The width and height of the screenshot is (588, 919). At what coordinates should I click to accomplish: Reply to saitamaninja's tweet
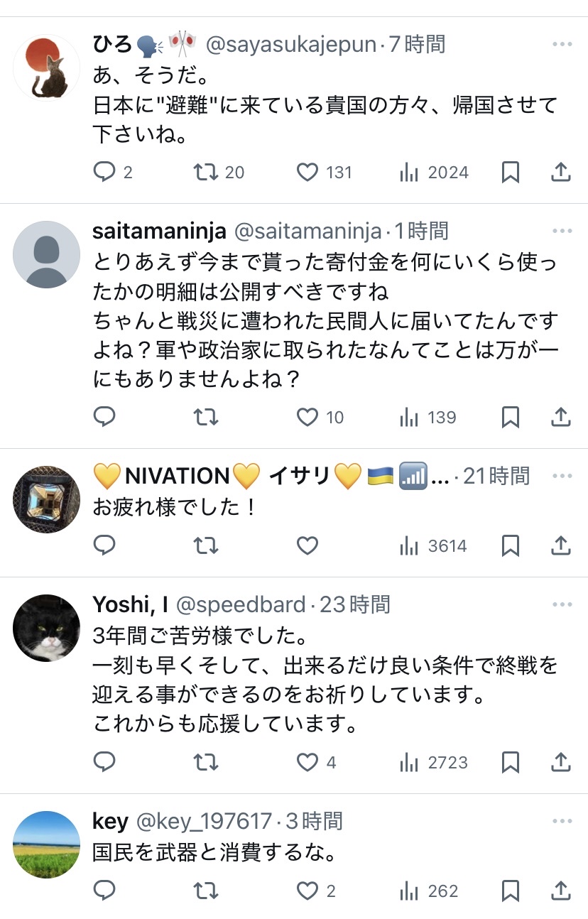click(x=104, y=417)
